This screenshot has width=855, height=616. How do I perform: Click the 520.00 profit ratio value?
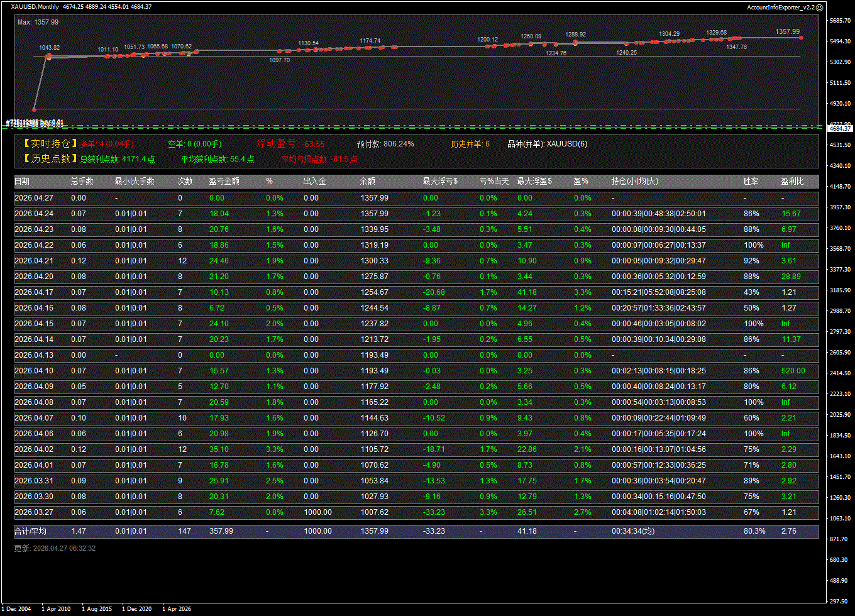pos(793,371)
